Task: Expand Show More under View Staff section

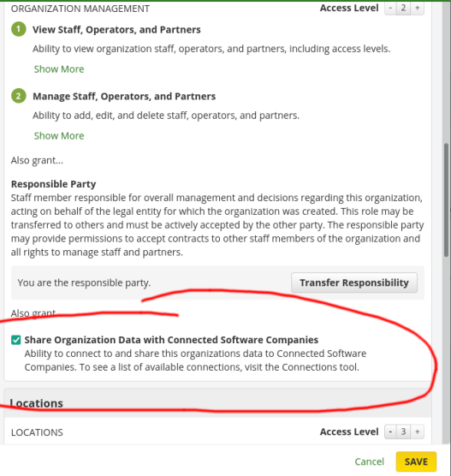Action: coord(59,68)
